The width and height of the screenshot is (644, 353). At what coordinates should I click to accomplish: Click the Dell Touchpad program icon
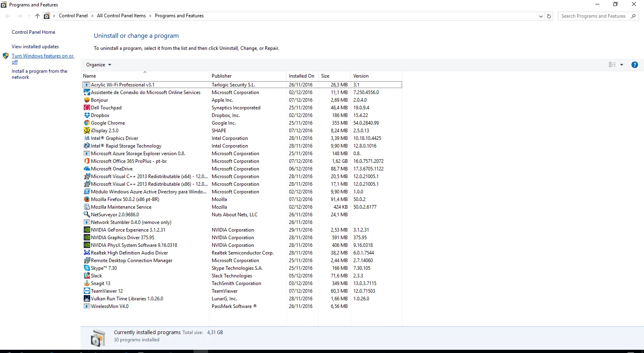pos(87,108)
